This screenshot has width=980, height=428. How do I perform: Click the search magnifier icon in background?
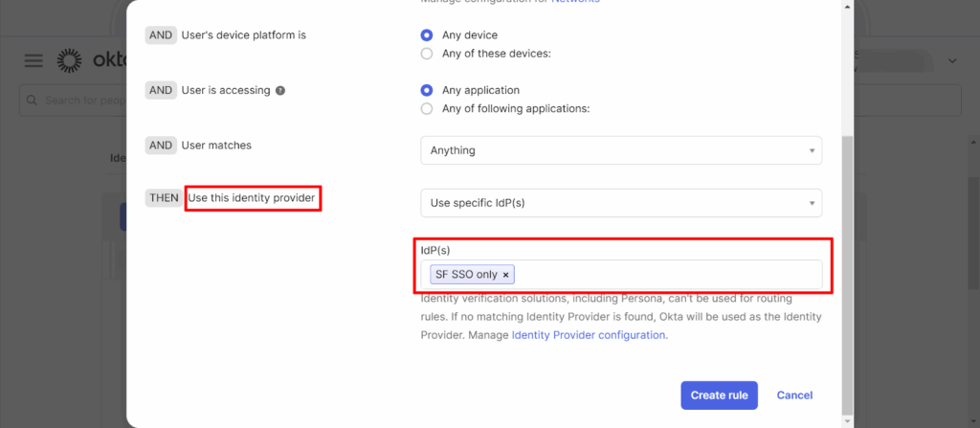pyautogui.click(x=32, y=101)
